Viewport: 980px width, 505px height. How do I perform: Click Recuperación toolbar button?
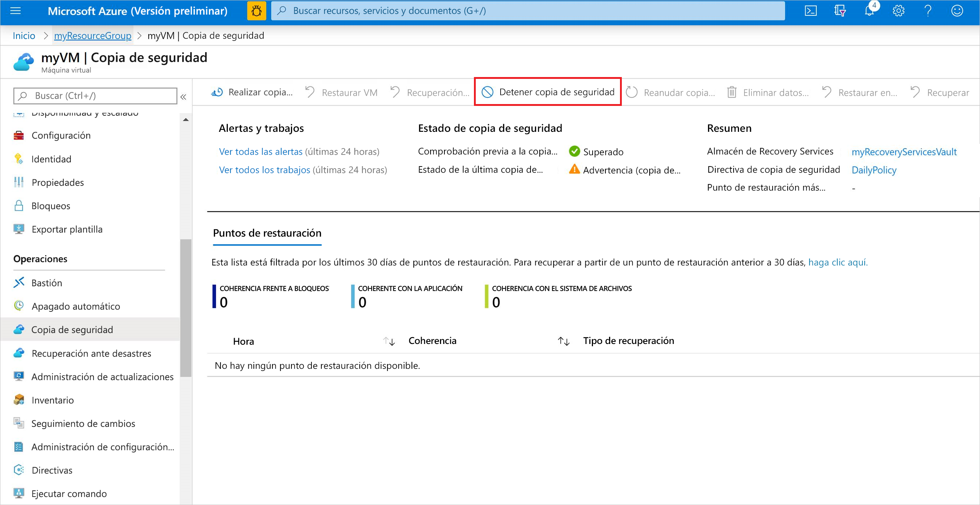pyautogui.click(x=430, y=92)
